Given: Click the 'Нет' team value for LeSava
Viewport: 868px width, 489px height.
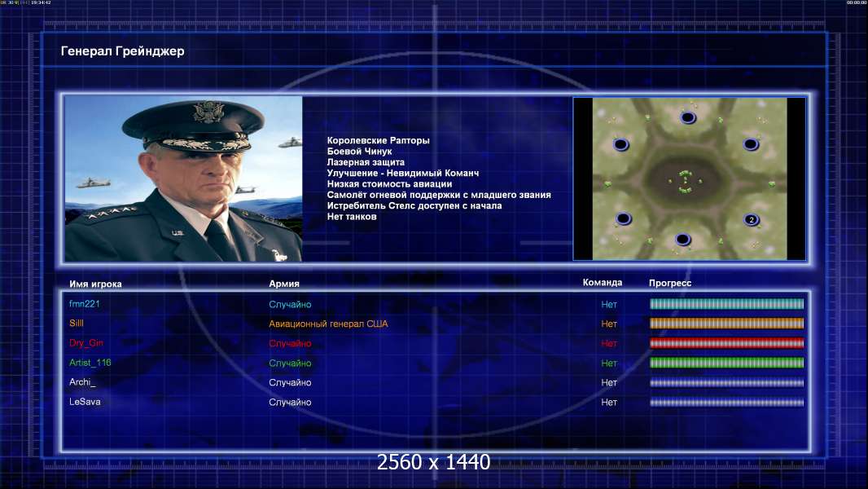Looking at the screenshot, I should 609,403.
